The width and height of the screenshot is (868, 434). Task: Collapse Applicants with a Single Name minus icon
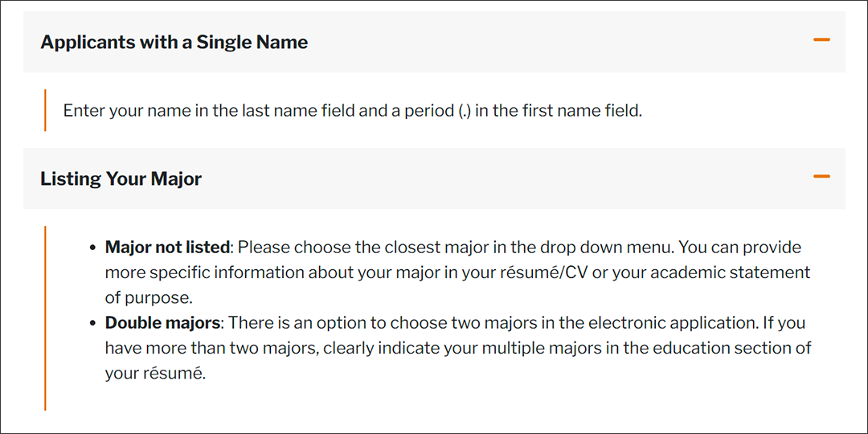(821, 40)
